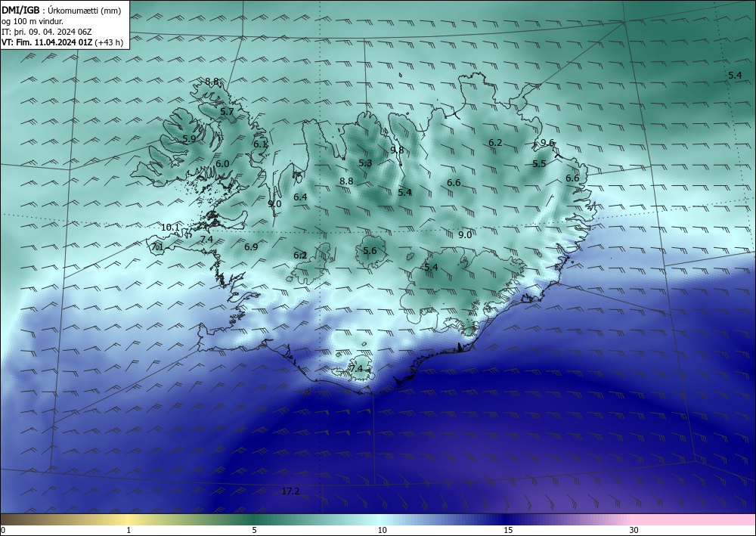
Task: Click the 6.9 value label
Action: point(251,246)
